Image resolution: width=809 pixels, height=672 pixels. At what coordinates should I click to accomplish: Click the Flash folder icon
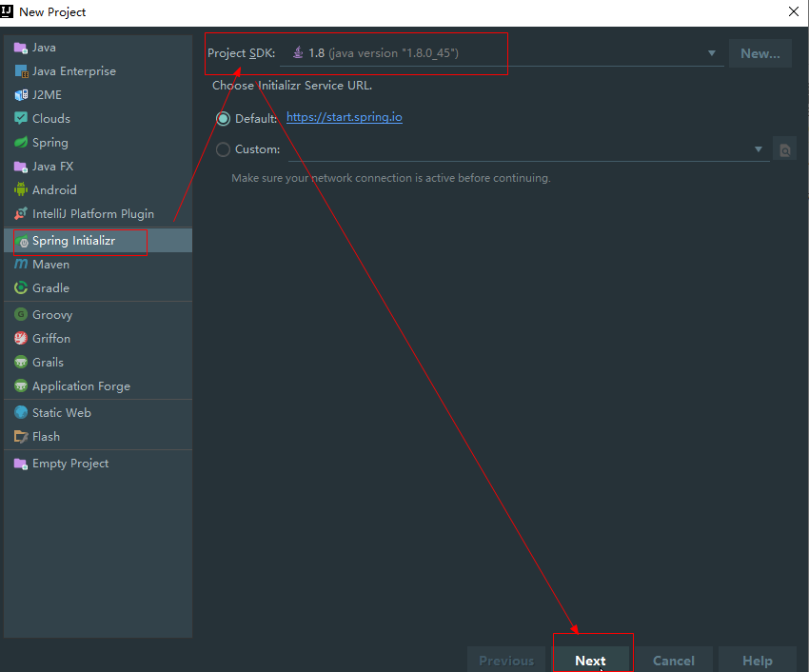tap(21, 437)
